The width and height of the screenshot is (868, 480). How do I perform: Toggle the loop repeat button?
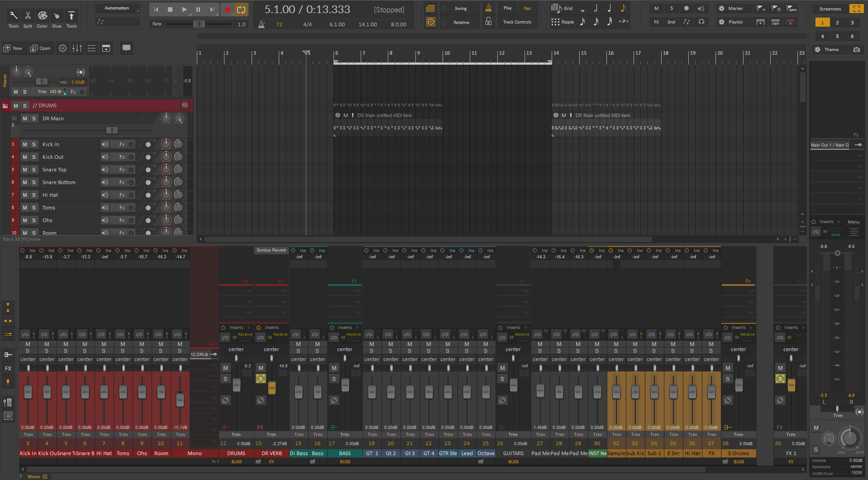click(x=241, y=10)
